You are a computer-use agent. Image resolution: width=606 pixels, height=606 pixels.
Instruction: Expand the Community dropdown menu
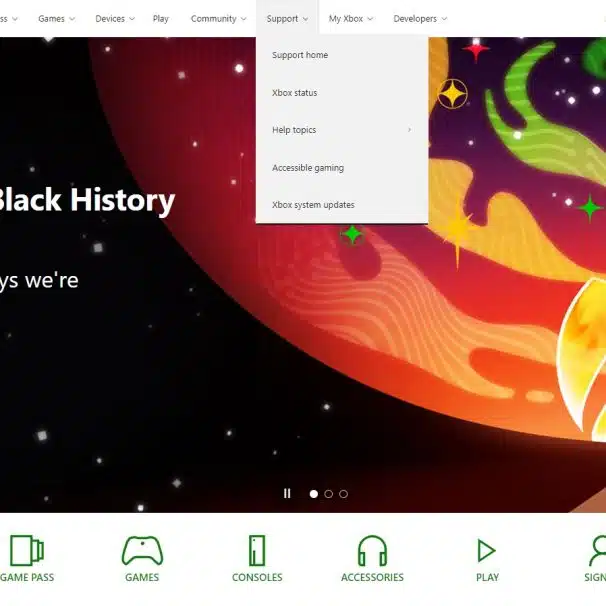point(218,19)
